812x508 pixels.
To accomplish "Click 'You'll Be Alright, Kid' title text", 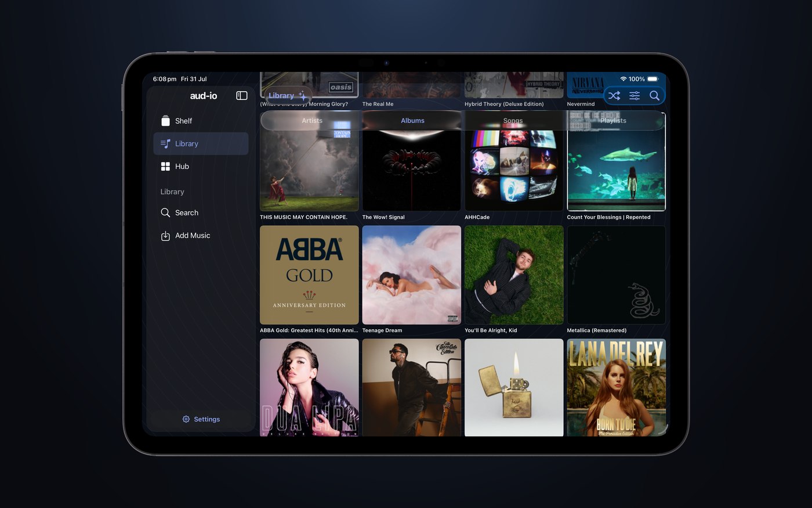I will [491, 330].
